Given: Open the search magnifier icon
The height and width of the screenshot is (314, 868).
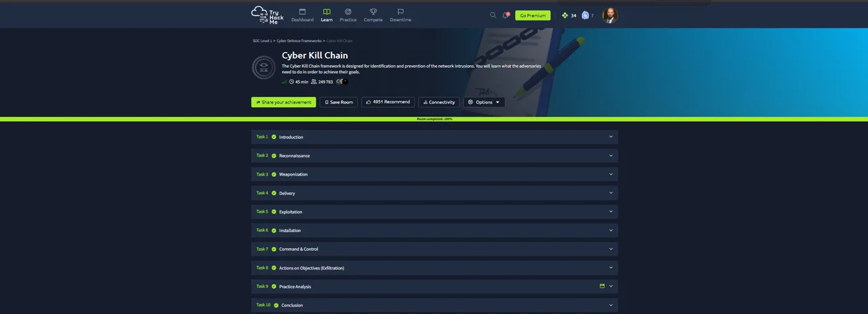Looking at the screenshot, I should coord(493,15).
